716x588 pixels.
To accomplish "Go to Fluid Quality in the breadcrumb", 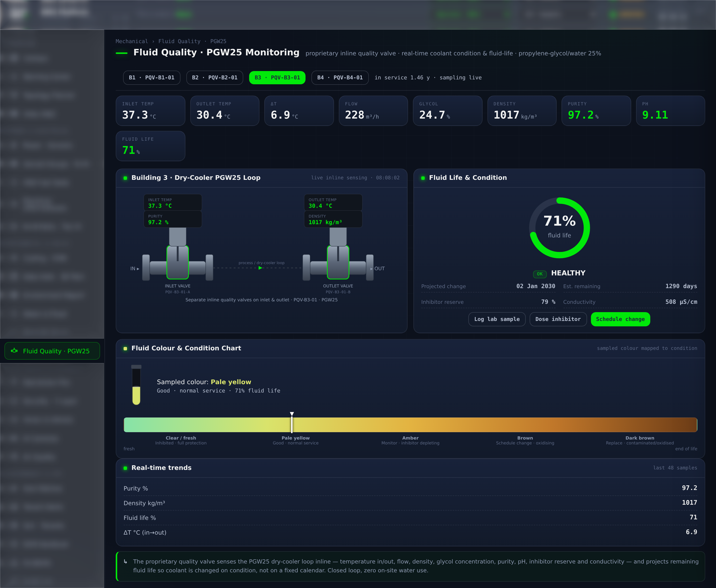I will (x=179, y=41).
